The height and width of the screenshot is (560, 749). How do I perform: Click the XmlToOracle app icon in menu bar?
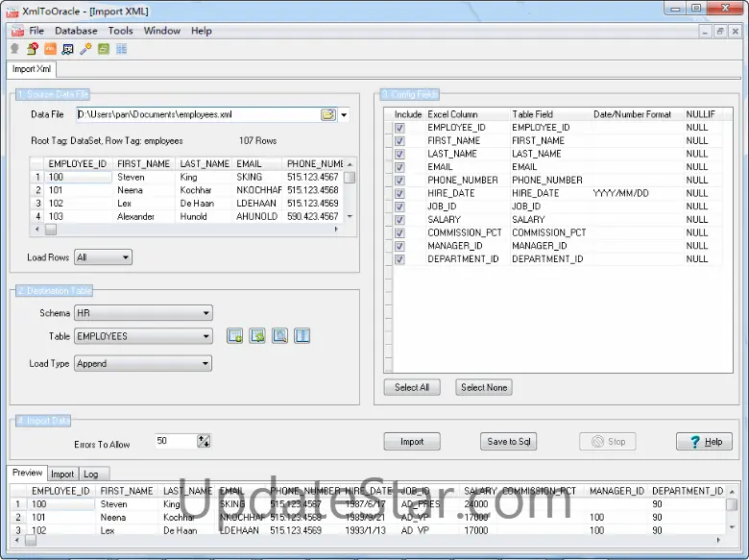(17, 31)
